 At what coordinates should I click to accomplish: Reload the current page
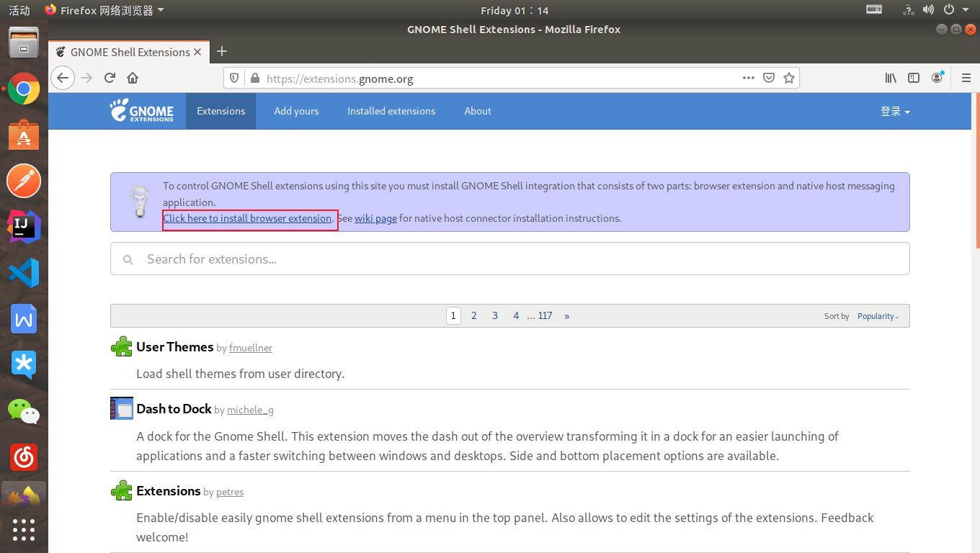point(110,78)
